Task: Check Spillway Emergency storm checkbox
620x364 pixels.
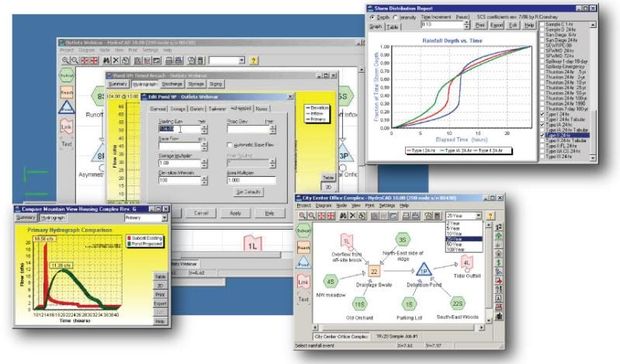Action: [x=542, y=66]
